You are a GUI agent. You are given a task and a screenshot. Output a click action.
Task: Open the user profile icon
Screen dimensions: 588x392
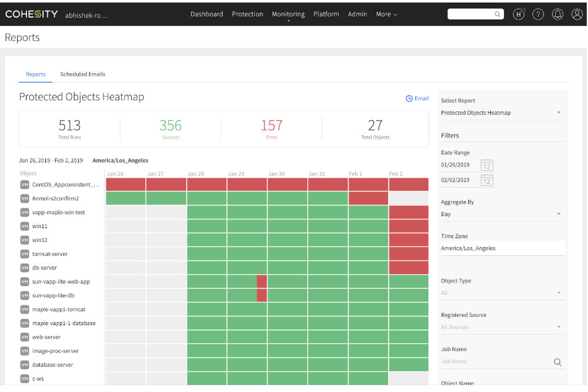click(x=577, y=14)
